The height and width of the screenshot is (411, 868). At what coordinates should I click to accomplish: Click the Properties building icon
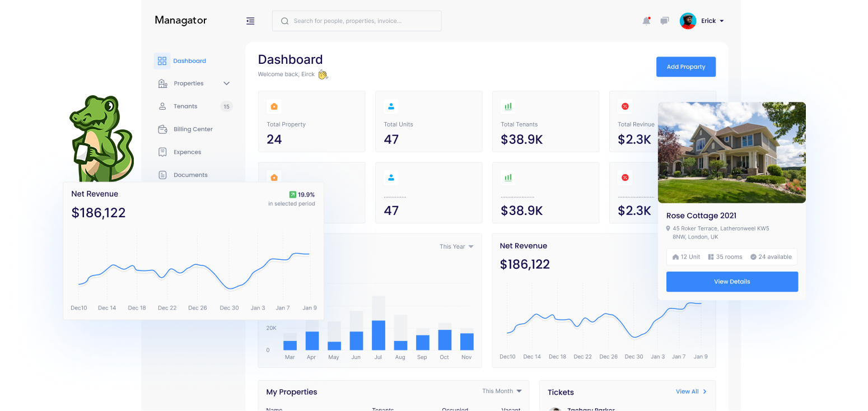click(x=162, y=83)
